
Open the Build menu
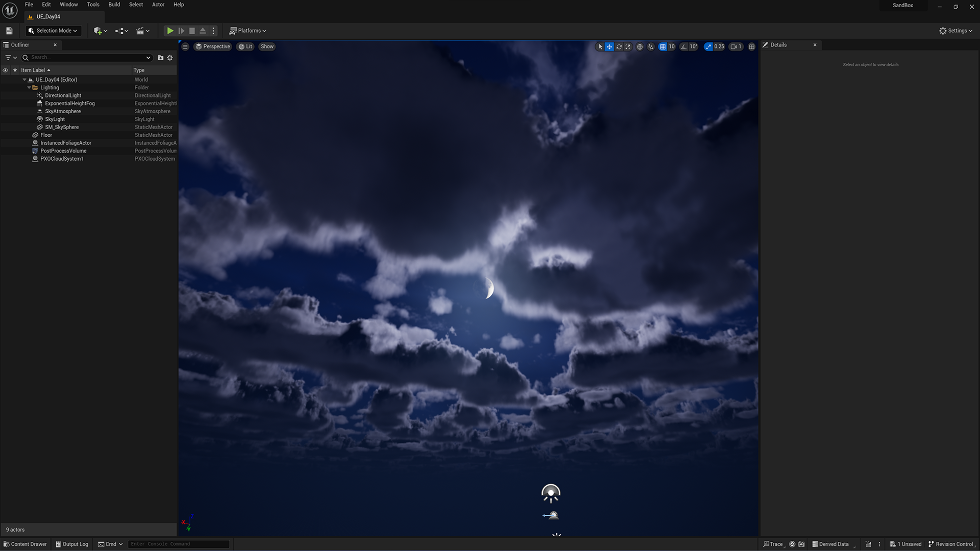(114, 5)
